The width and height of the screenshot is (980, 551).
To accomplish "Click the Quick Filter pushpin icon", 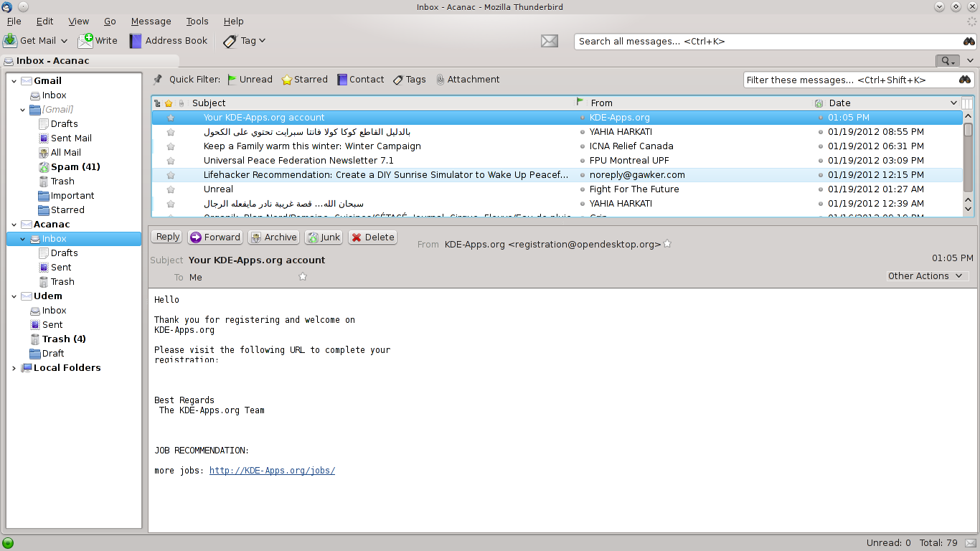I will click(157, 80).
